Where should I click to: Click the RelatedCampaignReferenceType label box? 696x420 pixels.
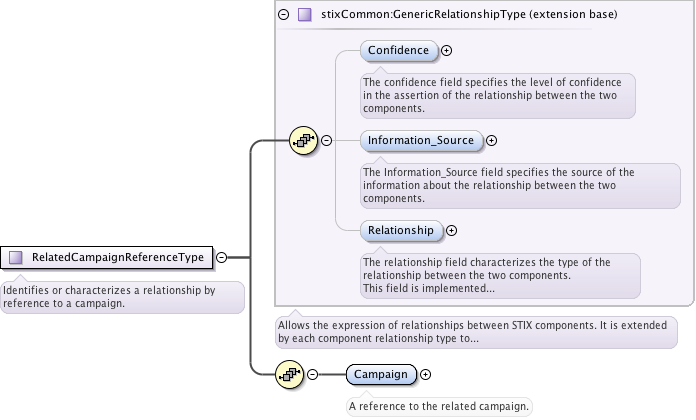113,257
